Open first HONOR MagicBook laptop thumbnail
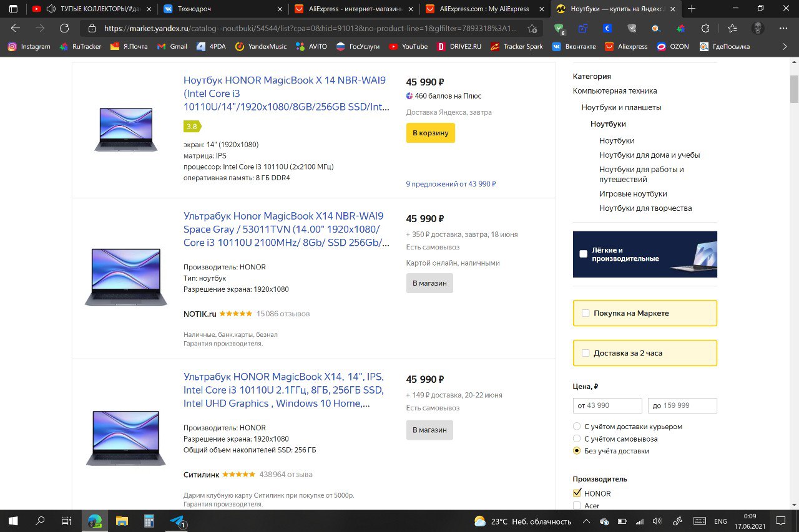This screenshot has height=532, width=799. pyautogui.click(x=126, y=129)
